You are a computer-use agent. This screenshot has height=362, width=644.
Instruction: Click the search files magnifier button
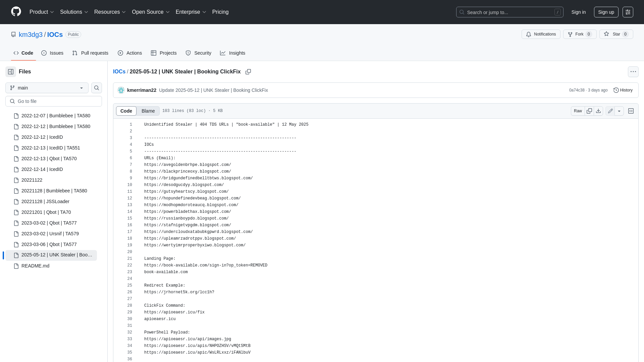tap(97, 88)
